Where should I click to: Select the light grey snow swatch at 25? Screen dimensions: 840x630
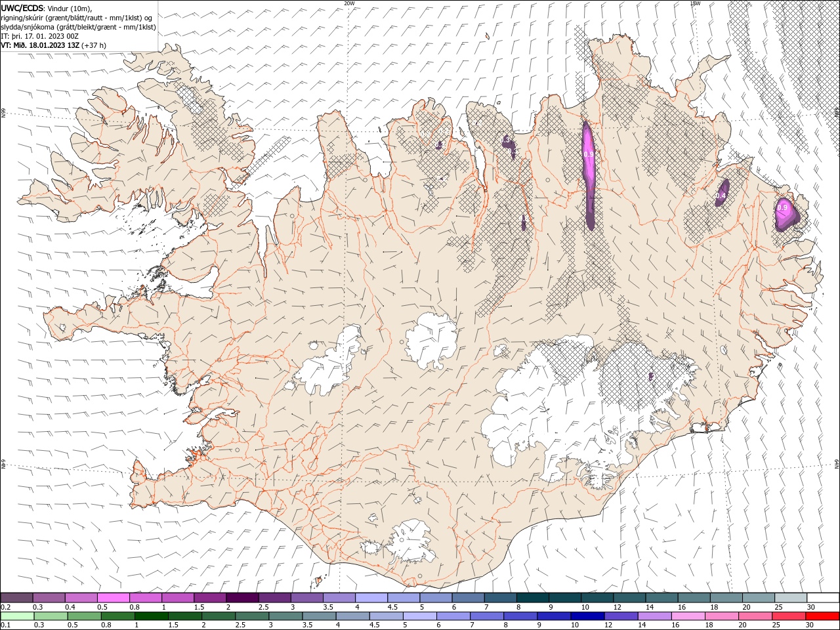tap(791, 598)
